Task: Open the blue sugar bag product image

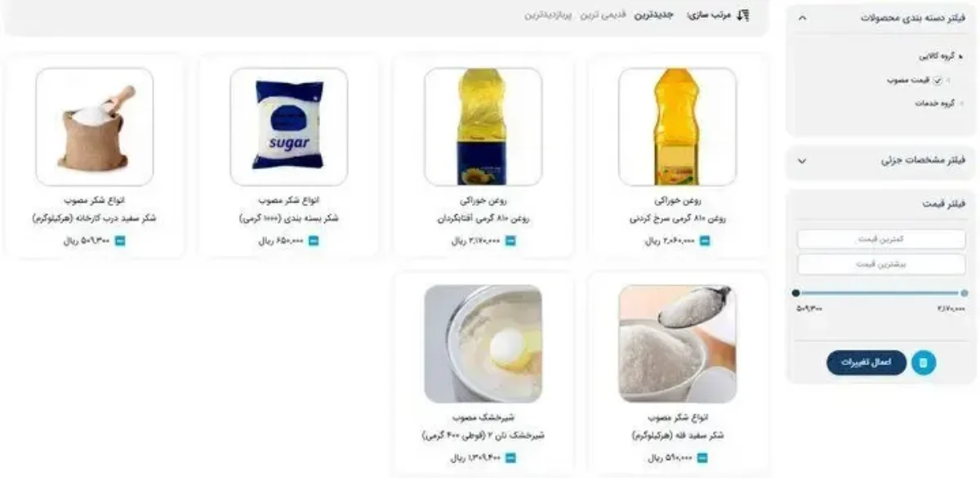Action: click(288, 127)
